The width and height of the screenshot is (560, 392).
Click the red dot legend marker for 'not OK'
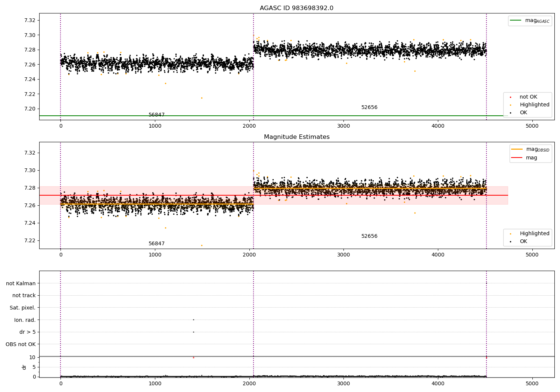click(x=510, y=97)
